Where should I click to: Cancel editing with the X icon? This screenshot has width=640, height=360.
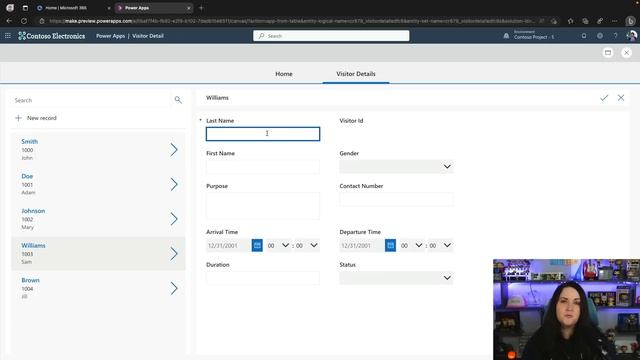[621, 98]
